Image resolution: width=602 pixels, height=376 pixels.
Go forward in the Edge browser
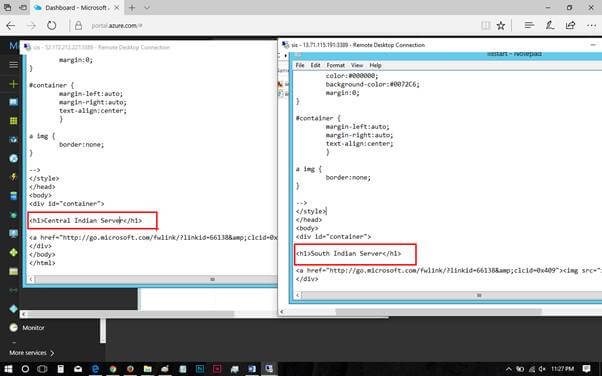[x=31, y=26]
